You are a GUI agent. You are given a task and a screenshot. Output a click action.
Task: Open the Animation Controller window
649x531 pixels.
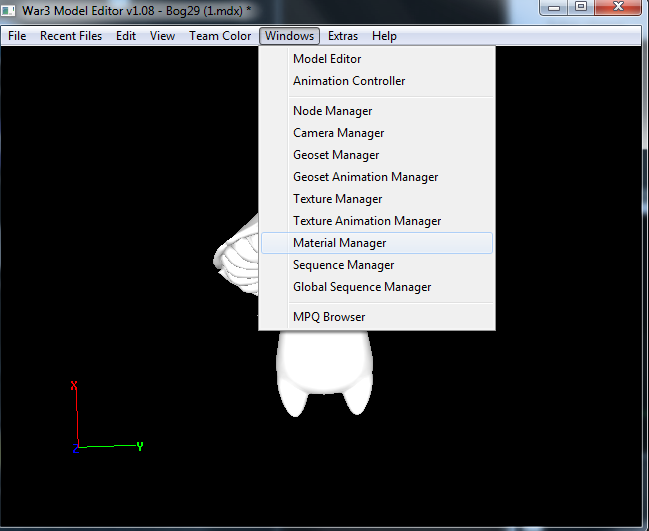[x=377, y=81]
